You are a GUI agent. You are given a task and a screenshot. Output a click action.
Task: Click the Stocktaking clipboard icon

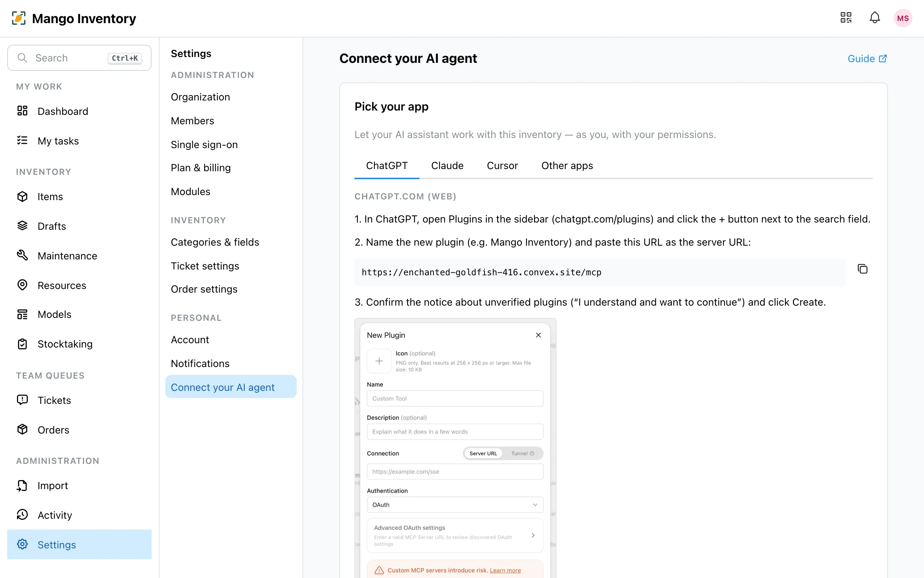coord(22,344)
